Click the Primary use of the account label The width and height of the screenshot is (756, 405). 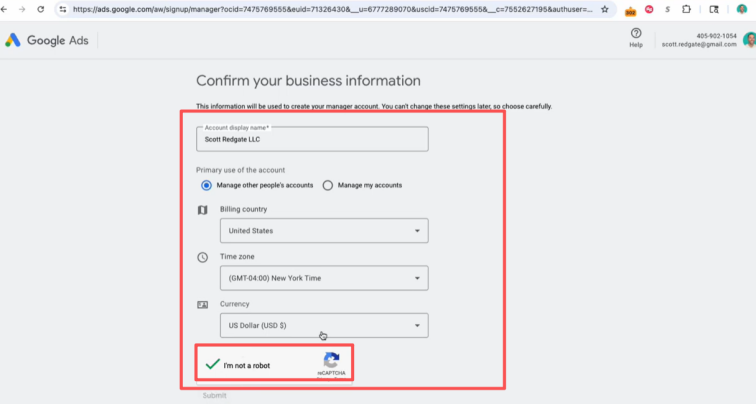coord(240,170)
